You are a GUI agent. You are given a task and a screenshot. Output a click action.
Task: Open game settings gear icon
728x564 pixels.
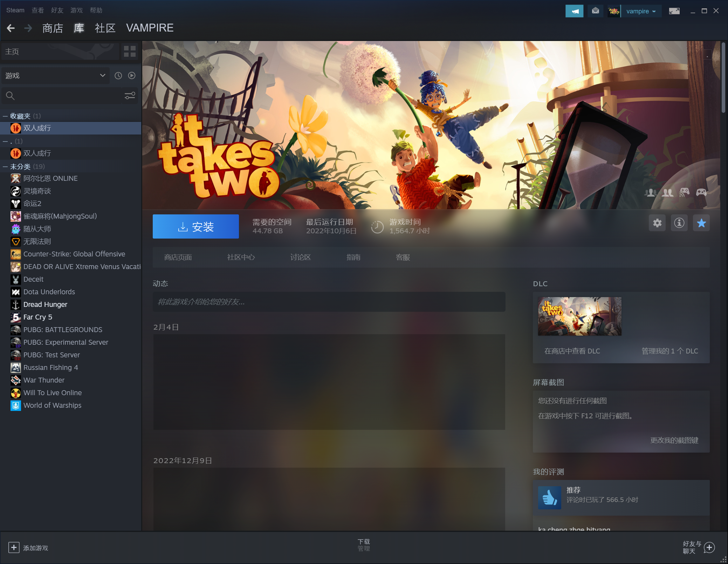pyautogui.click(x=657, y=223)
